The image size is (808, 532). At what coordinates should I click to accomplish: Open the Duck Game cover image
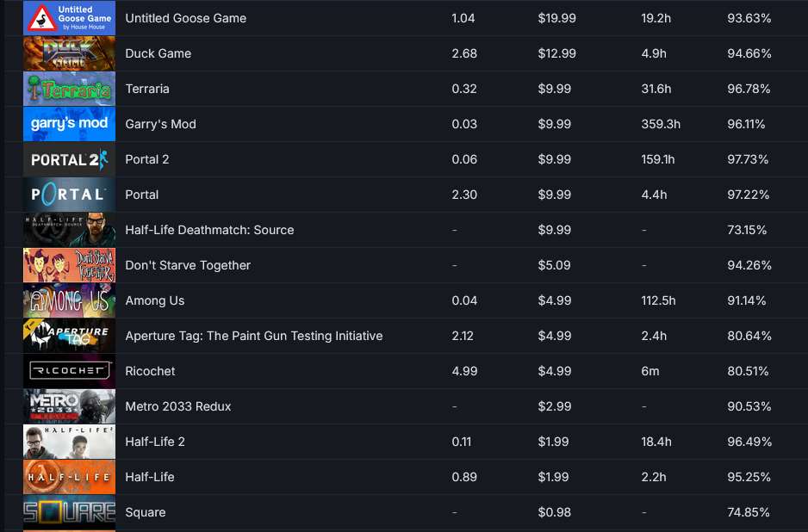click(x=69, y=53)
